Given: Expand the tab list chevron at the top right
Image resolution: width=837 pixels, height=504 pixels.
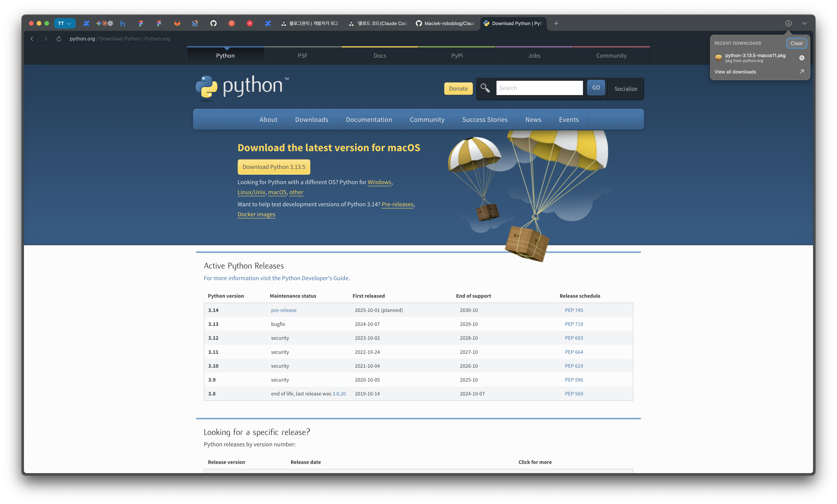Looking at the screenshot, I should [804, 23].
